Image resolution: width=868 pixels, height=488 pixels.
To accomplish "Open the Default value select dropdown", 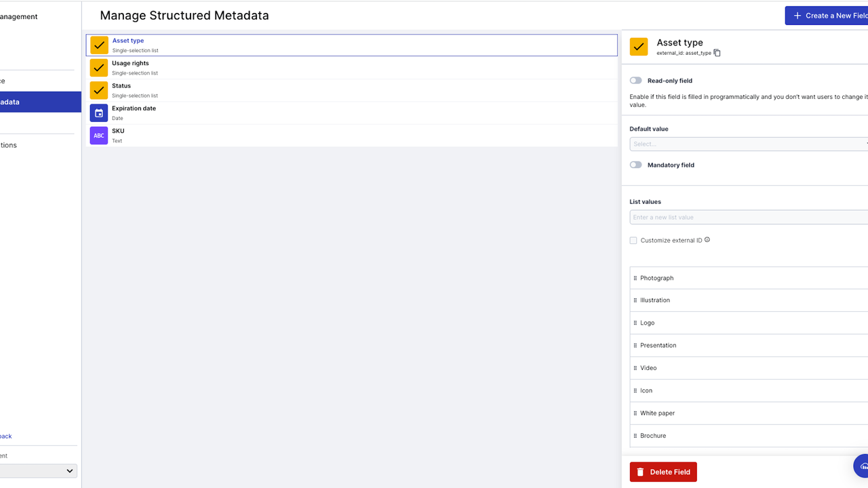I will (748, 144).
